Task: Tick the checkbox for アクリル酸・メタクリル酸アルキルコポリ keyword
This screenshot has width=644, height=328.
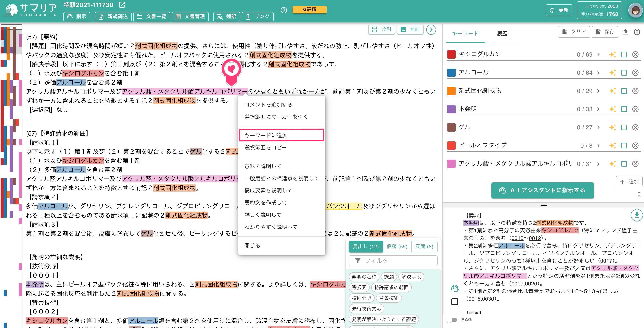Action: pos(624,164)
